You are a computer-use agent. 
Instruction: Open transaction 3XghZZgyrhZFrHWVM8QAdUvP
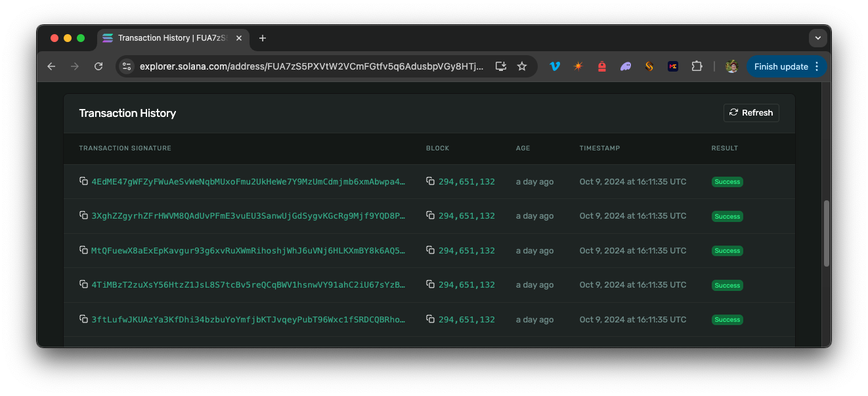[248, 216]
